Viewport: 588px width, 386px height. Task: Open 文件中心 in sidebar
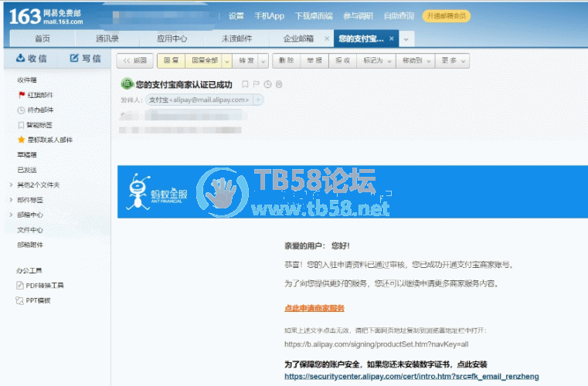[x=30, y=230]
